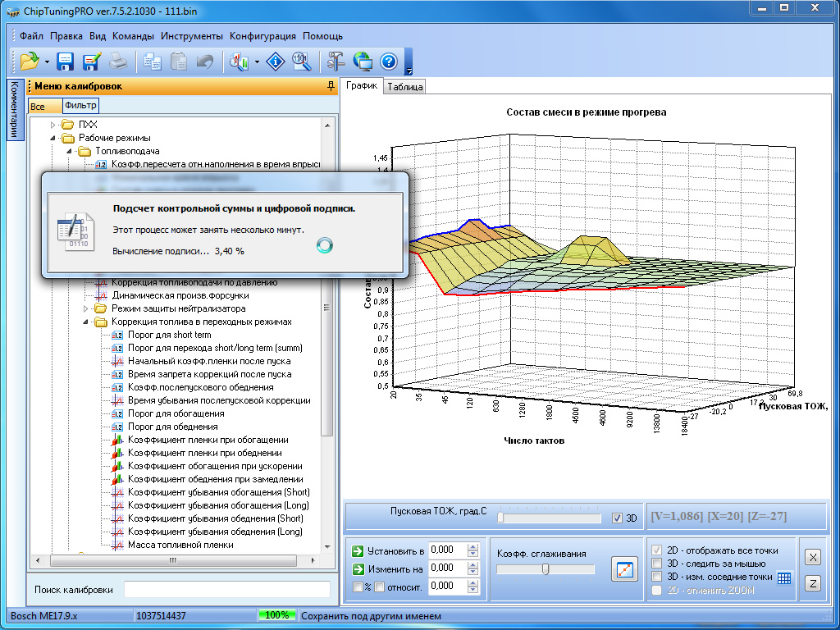Switch to the Таблица tab
The width and height of the screenshot is (840, 630).
405,87
